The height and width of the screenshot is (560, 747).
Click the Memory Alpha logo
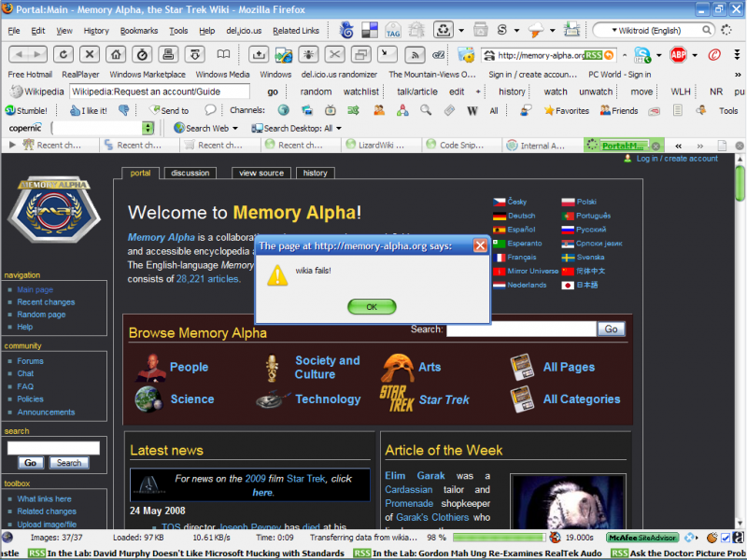pos(54,209)
